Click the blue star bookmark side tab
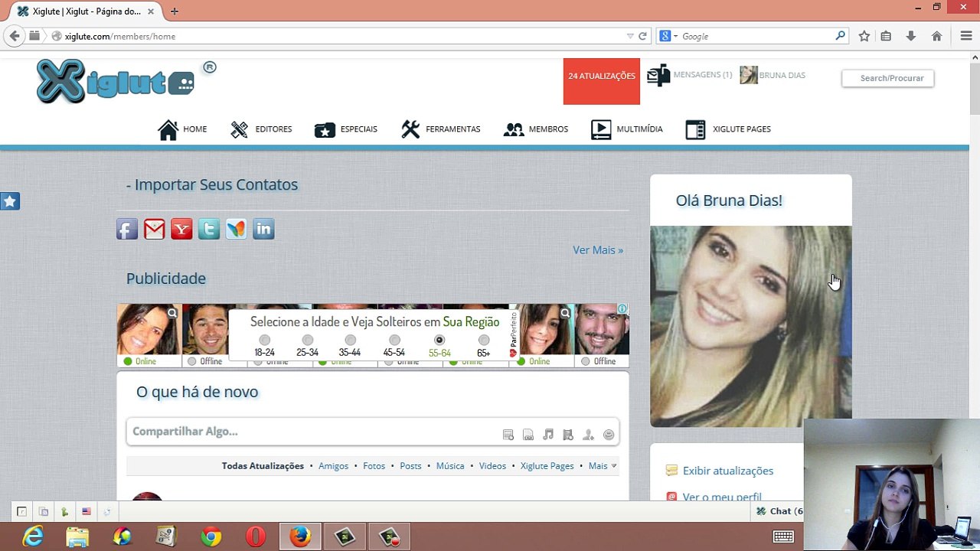 tap(10, 201)
